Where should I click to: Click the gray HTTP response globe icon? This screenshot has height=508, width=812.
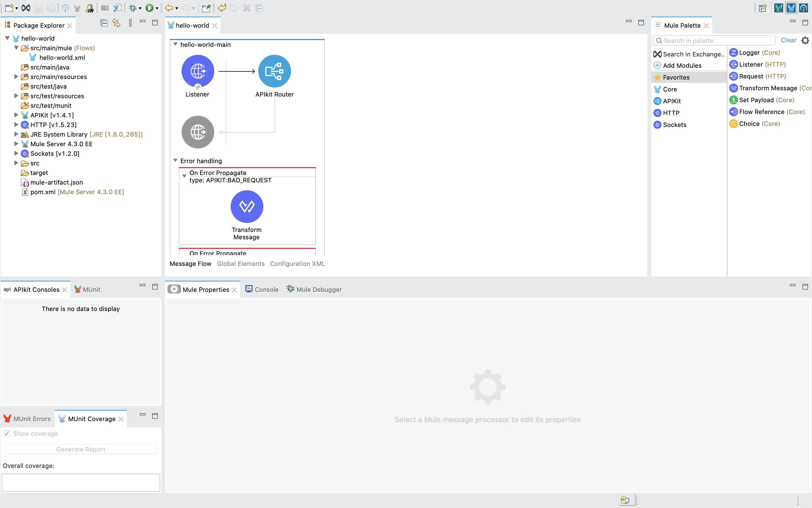[x=198, y=132]
